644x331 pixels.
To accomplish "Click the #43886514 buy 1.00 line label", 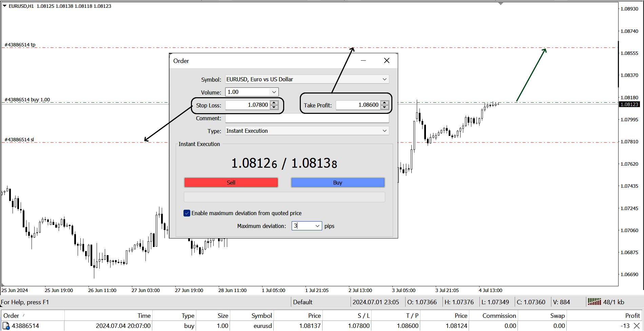I will pos(27,100).
